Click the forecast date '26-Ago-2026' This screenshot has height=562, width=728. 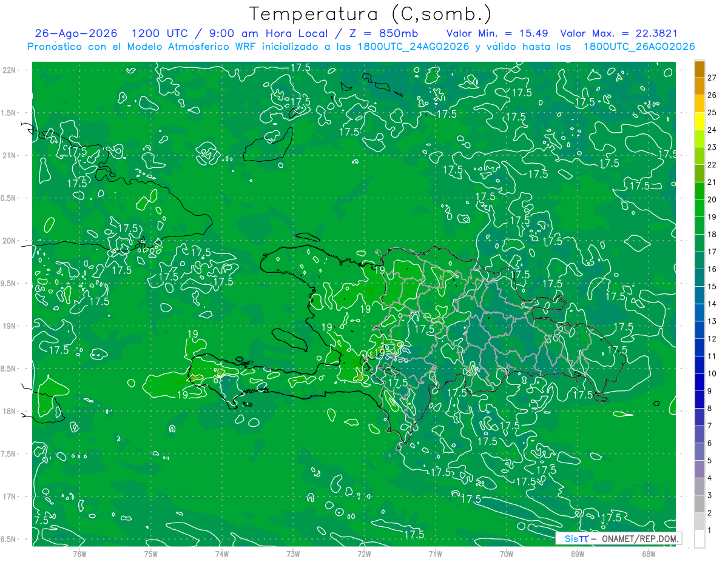click(x=76, y=33)
